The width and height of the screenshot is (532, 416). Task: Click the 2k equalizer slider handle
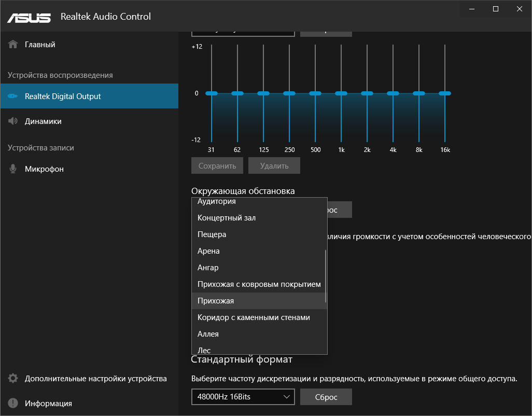coord(367,93)
